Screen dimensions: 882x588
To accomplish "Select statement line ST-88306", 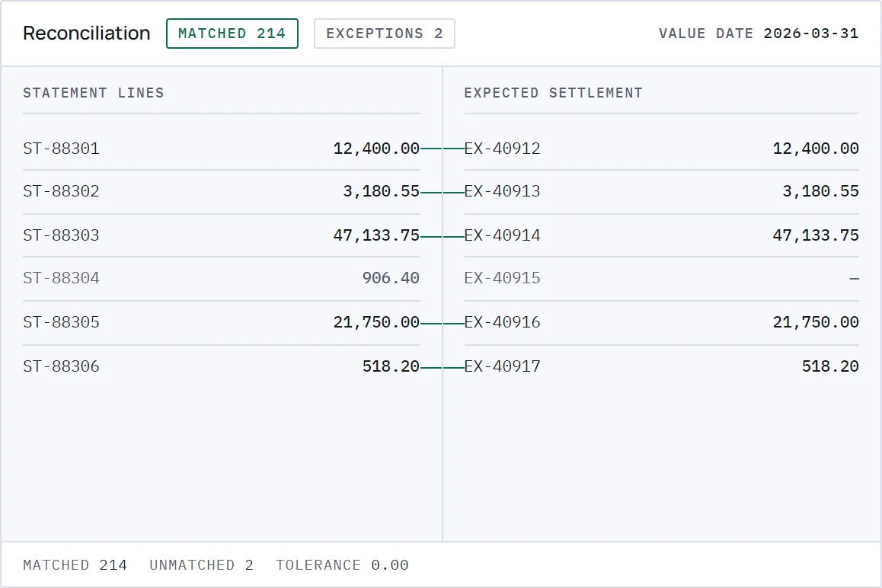I will coord(222,366).
